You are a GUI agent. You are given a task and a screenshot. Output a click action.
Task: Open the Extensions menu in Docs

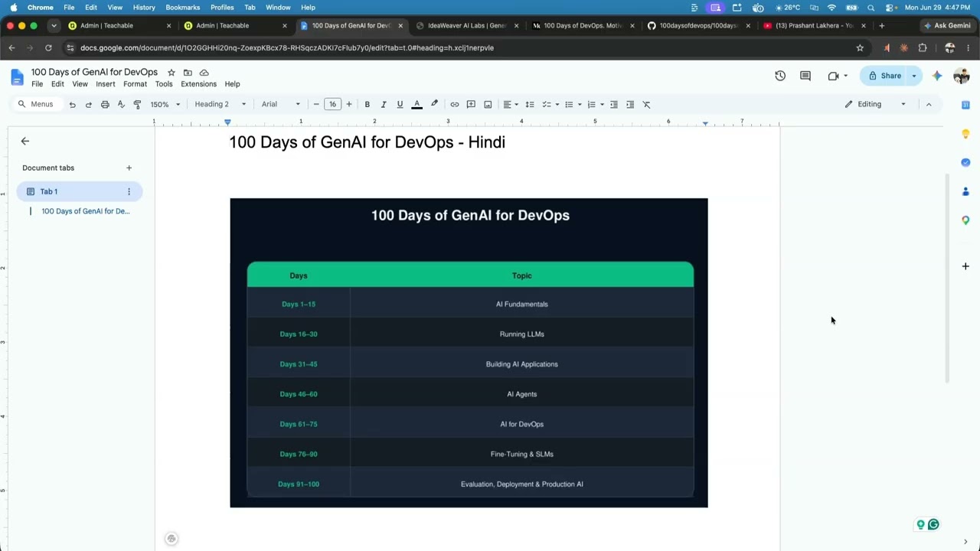click(198, 84)
